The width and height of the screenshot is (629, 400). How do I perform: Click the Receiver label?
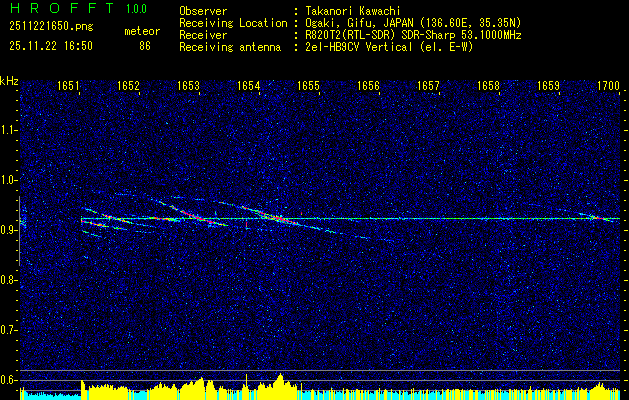(x=203, y=35)
